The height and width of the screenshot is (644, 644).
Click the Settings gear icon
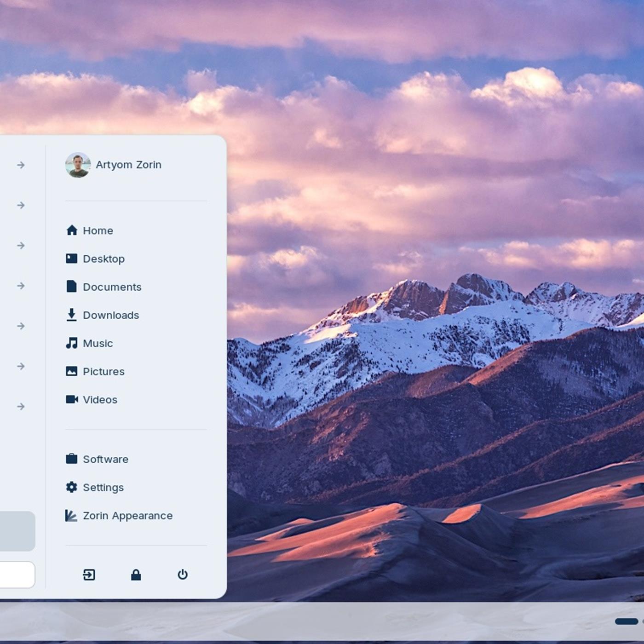(x=72, y=487)
